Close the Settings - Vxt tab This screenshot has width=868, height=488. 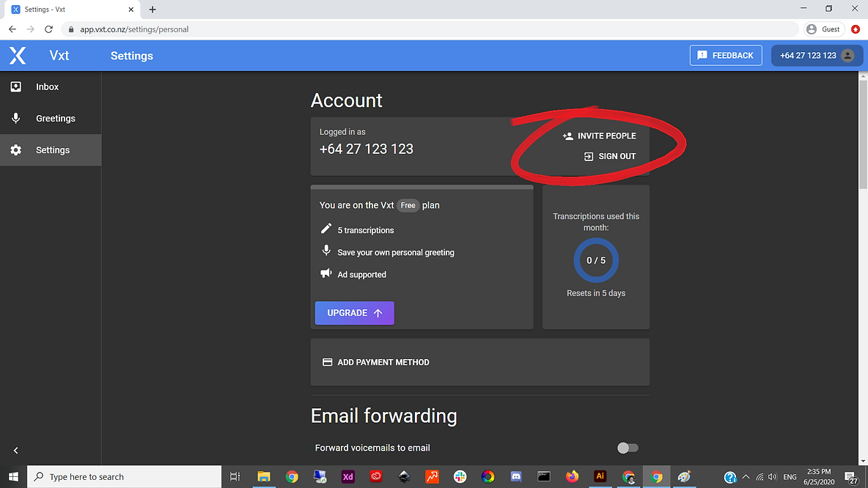pos(131,10)
